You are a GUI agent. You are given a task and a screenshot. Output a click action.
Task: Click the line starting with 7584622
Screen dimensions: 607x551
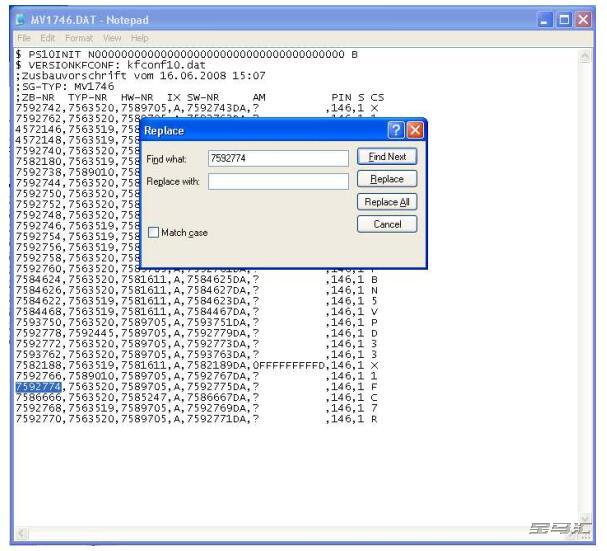click(x=197, y=301)
